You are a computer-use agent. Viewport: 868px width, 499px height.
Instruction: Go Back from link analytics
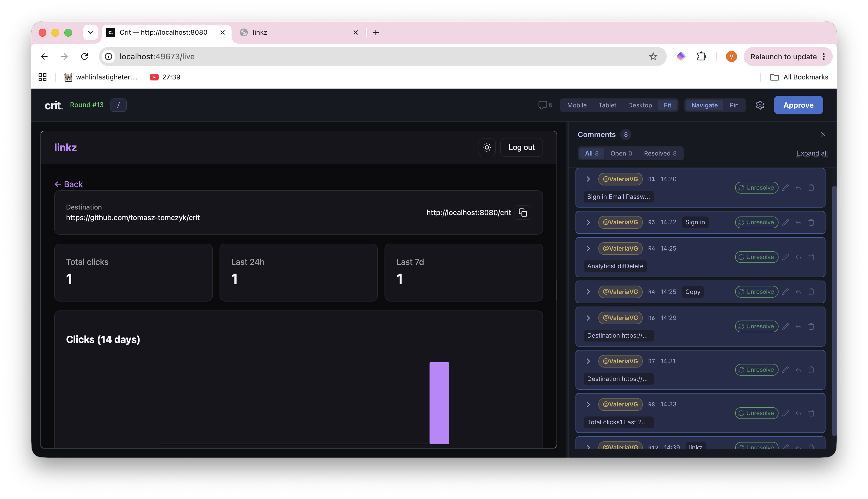69,184
